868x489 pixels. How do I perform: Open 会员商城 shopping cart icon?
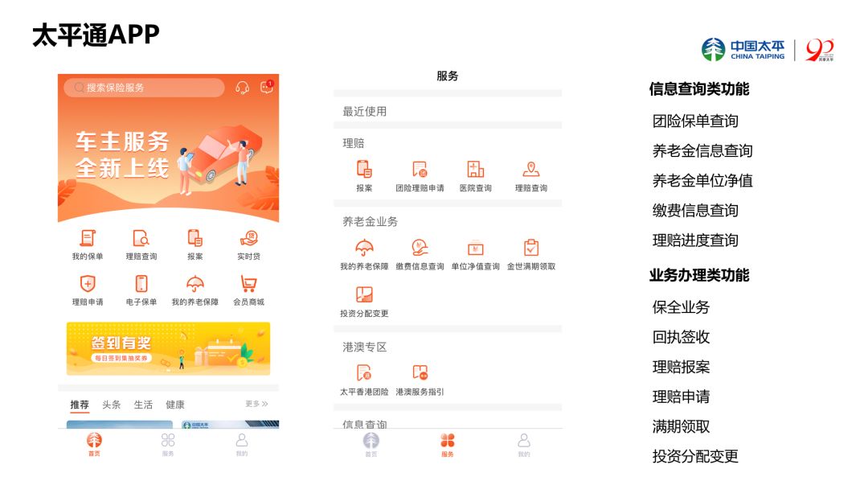(x=248, y=290)
